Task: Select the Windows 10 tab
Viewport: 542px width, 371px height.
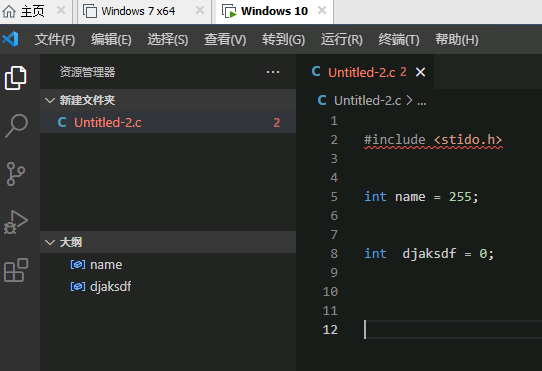Action: coord(274,11)
